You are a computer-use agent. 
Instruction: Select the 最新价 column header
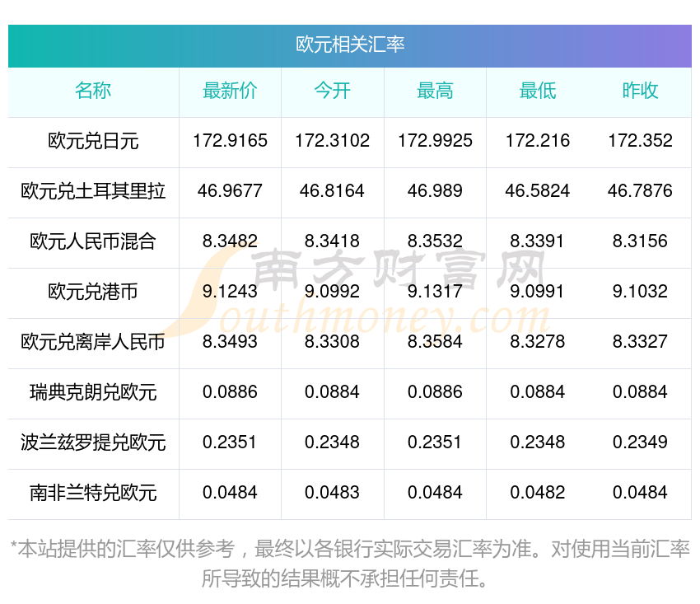pyautogui.click(x=230, y=91)
